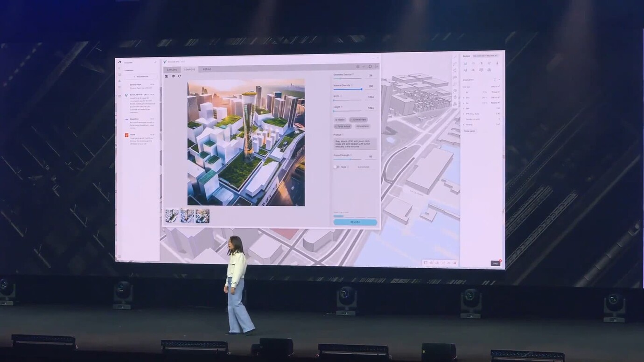Click the blue Render button
Screen dimensions: 644x362
(x=355, y=223)
